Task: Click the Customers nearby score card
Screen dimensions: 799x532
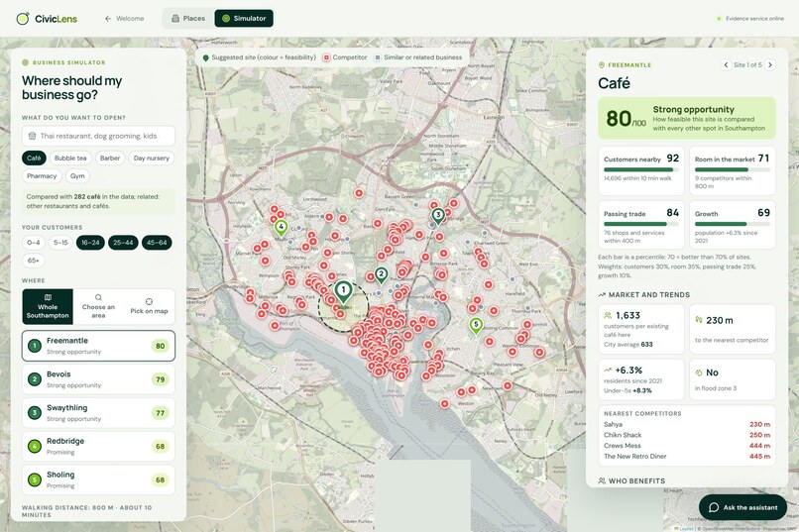Action: tap(641, 171)
